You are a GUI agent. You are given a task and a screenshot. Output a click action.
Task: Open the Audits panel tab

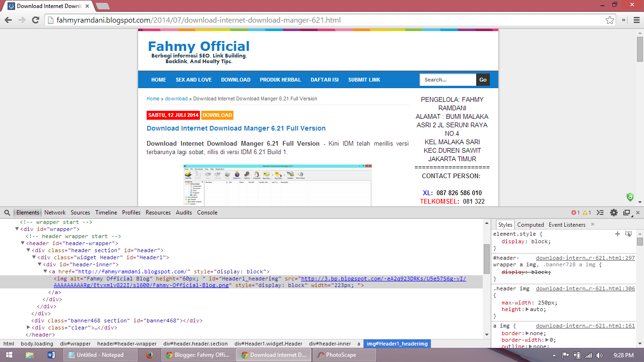click(x=184, y=213)
